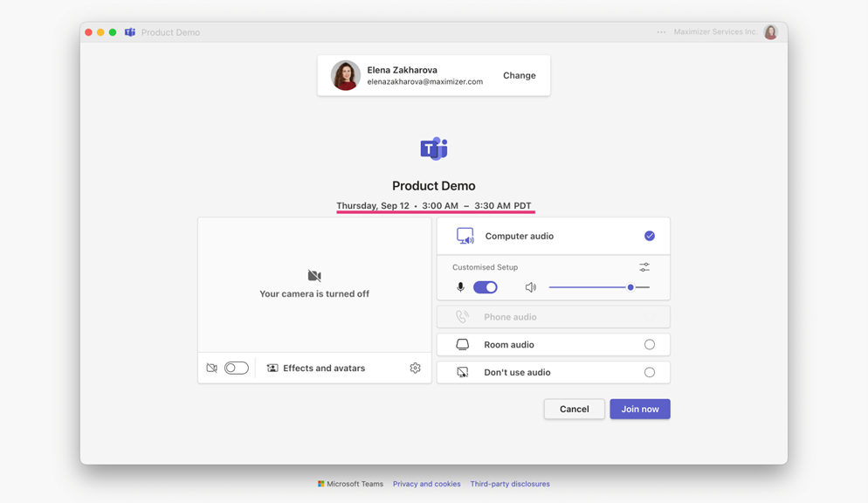Viewport: 868px width, 503px height.
Task: Click the large Microsoft Teams logo
Action: point(434,148)
